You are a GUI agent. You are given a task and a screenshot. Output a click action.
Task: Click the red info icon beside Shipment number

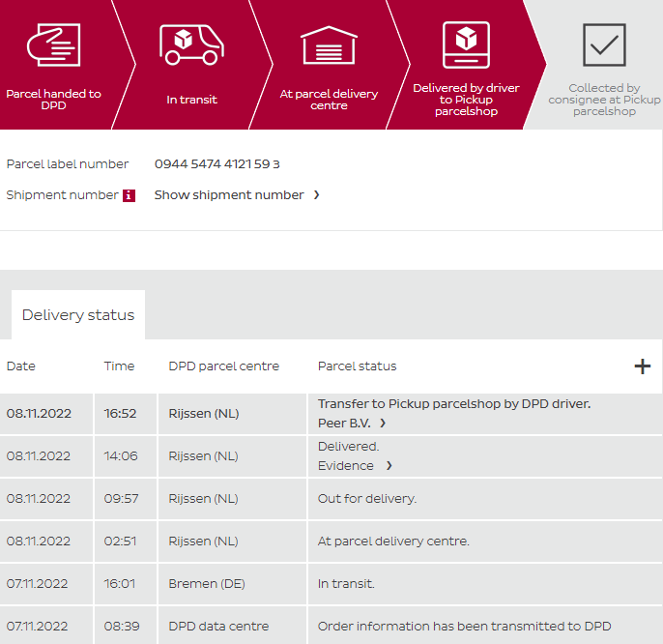click(129, 195)
